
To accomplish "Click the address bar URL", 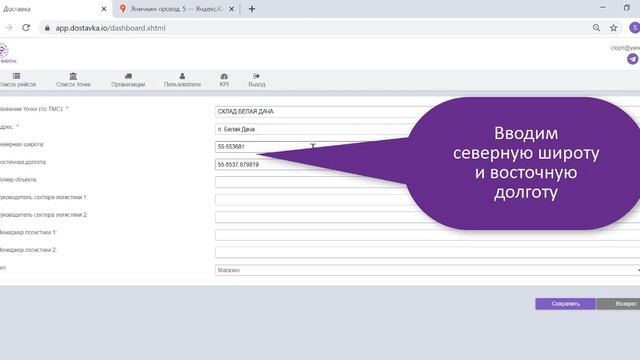I will tap(111, 28).
